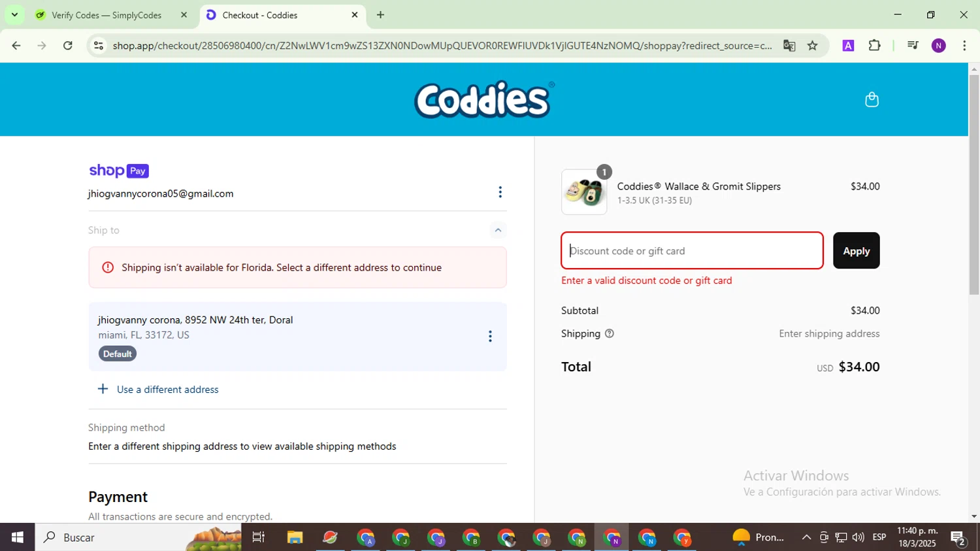Click Use a different address link
The height and width of the screenshot is (551, 980).
point(168,390)
